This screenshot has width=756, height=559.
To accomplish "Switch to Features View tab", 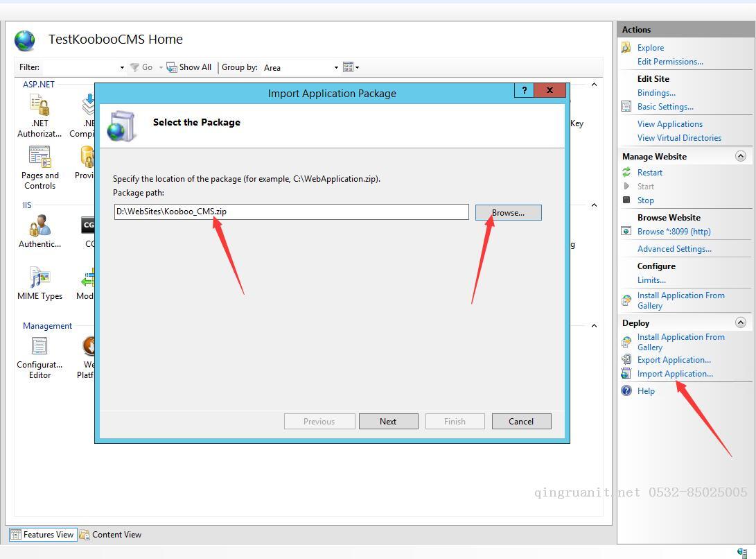I will 43,535.
